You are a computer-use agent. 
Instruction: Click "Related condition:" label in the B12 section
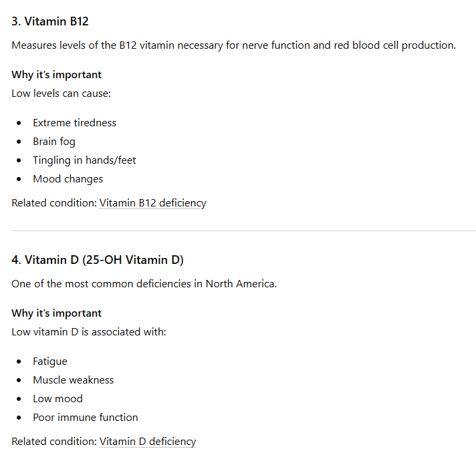click(53, 203)
